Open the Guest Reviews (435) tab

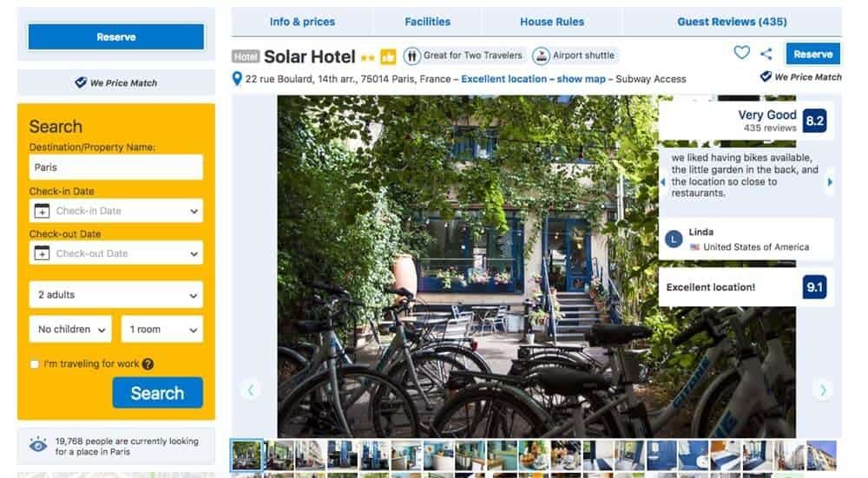pos(732,22)
